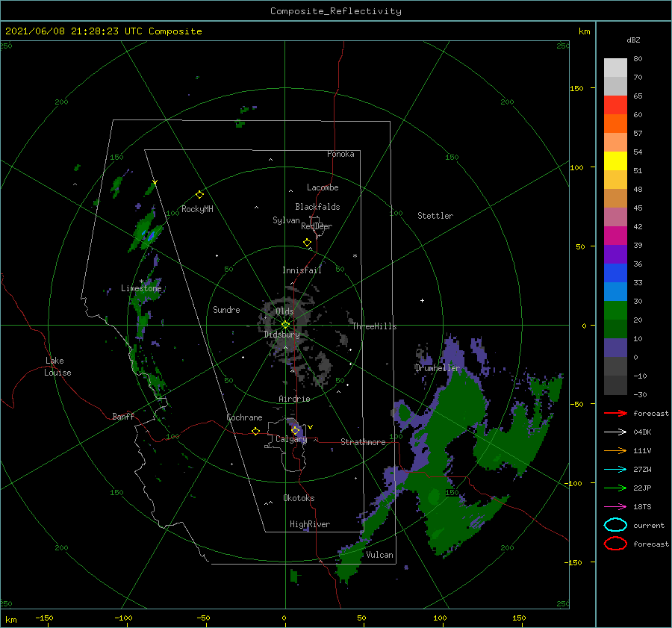Viewport: 672px width, 628px height.
Task: Click the Calgary city label
Action: [x=291, y=439]
